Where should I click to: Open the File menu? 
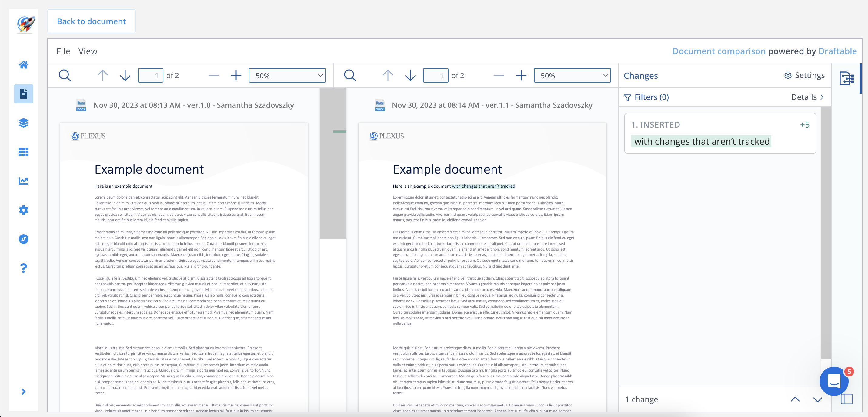(63, 51)
